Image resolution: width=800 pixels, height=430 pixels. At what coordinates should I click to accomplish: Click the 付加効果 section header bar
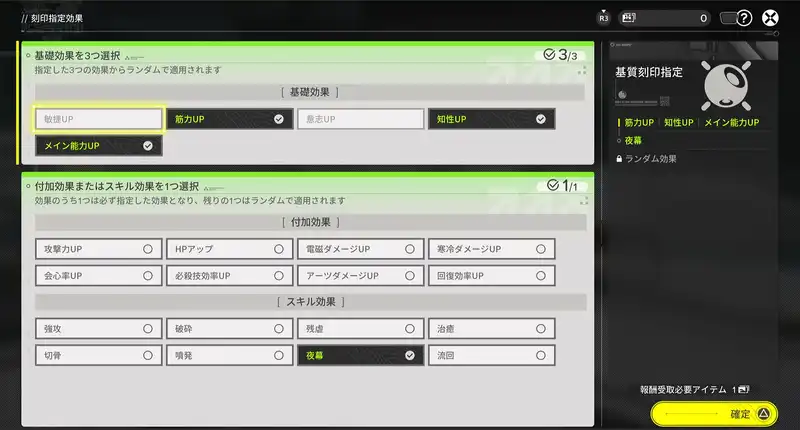311,222
